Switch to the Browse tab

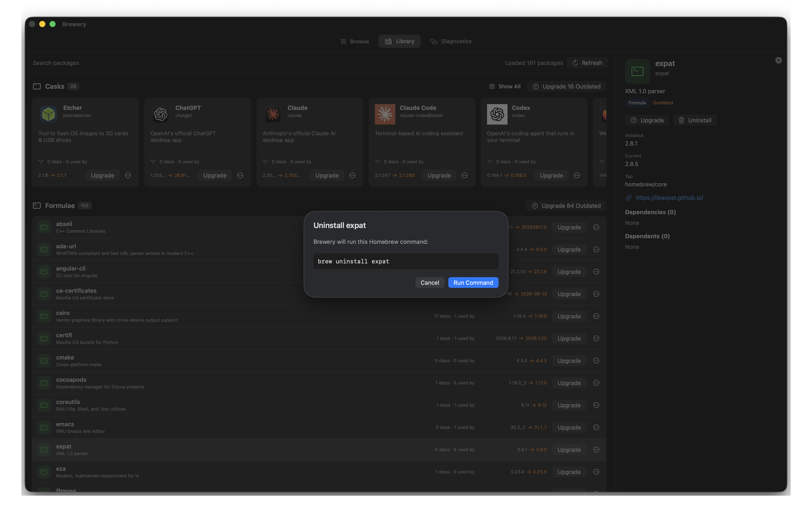point(355,41)
